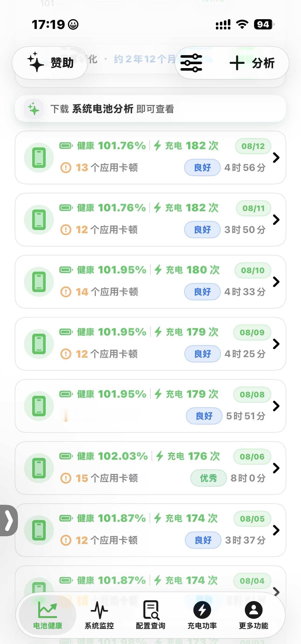This screenshot has width=301, height=644.
Task: Open the 充电功率 lightning tab
Action: tap(202, 615)
